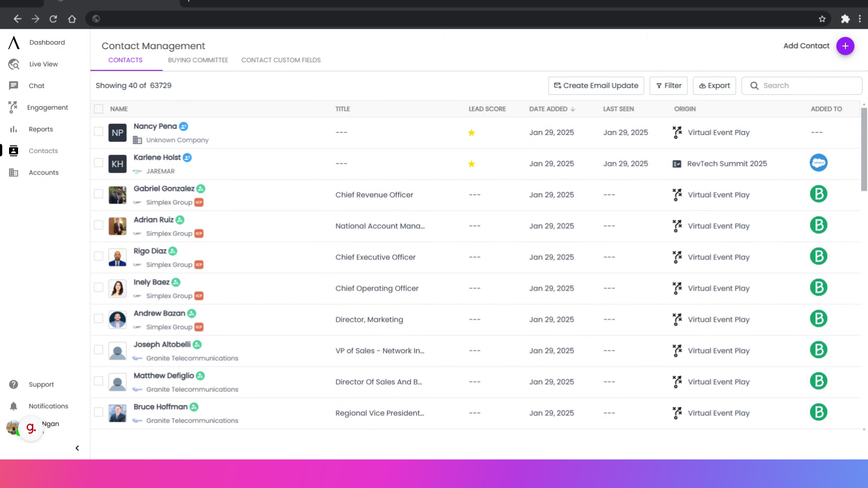This screenshot has height=488, width=868.
Task: Open Granite Telecommunications under Joseph Altobelli
Action: 192,358
